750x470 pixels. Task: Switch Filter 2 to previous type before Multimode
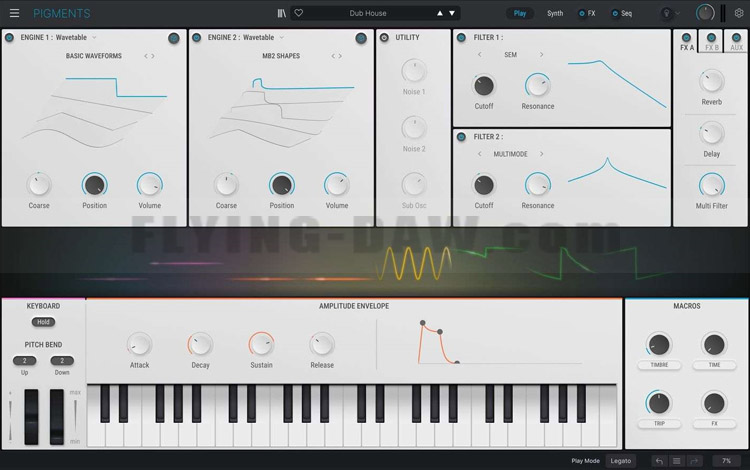pyautogui.click(x=479, y=154)
